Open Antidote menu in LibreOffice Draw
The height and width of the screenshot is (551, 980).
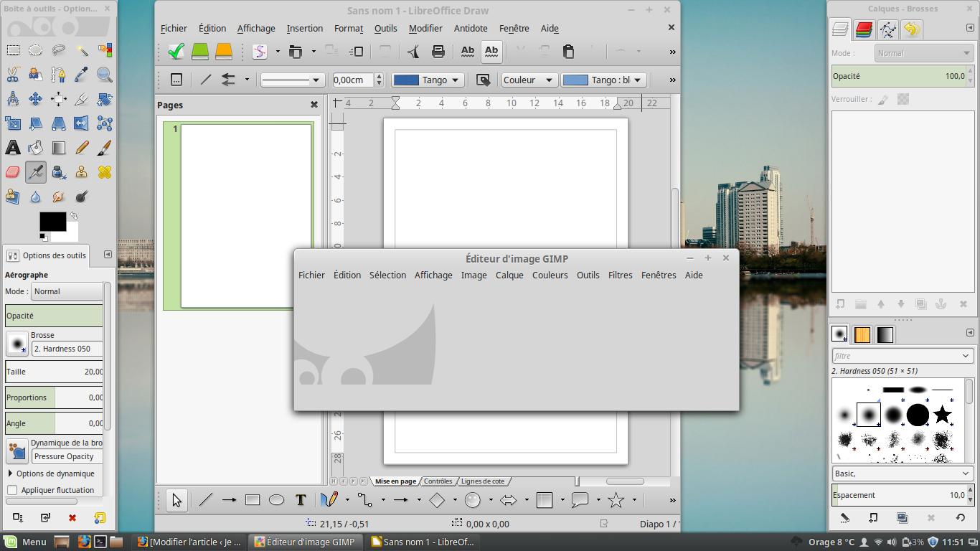click(x=471, y=28)
